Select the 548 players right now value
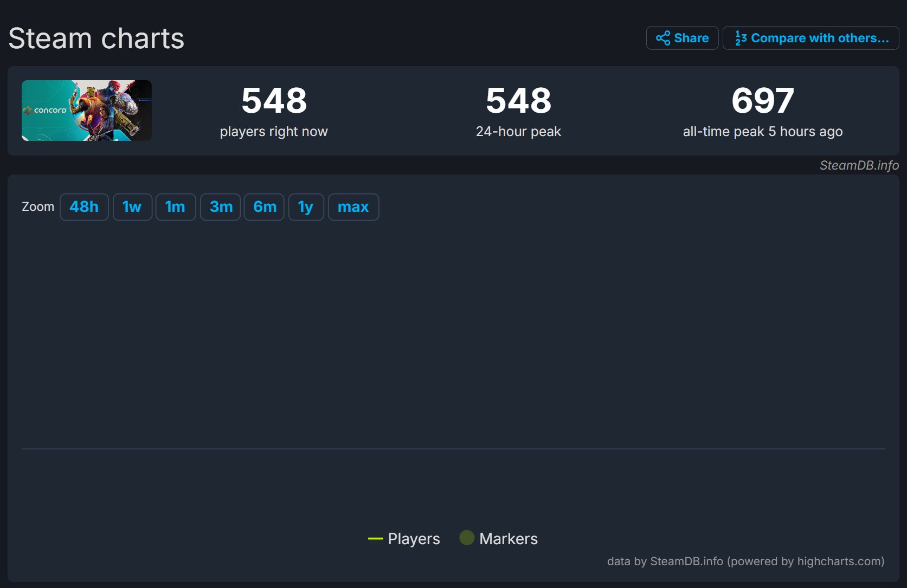Image resolution: width=907 pixels, height=588 pixels. 274,101
